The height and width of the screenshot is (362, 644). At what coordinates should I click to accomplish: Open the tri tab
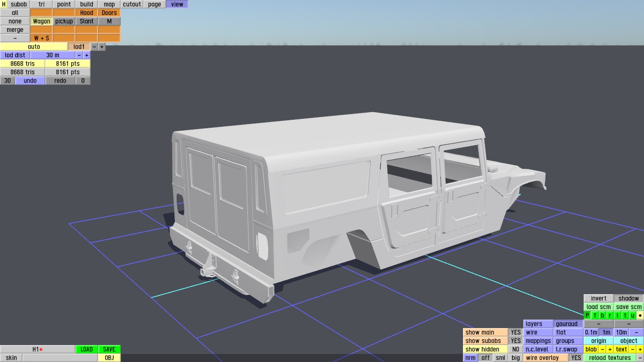pos(41,4)
